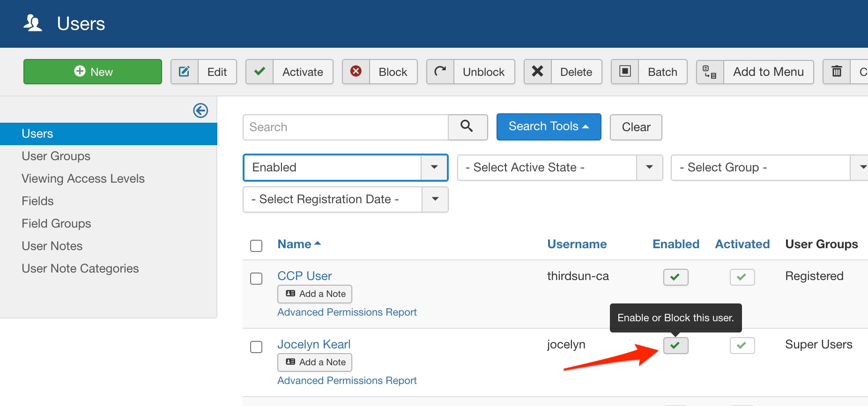Screen dimensions: 868x406
Task: Click the Activate checkmark icon
Action: tap(260, 72)
